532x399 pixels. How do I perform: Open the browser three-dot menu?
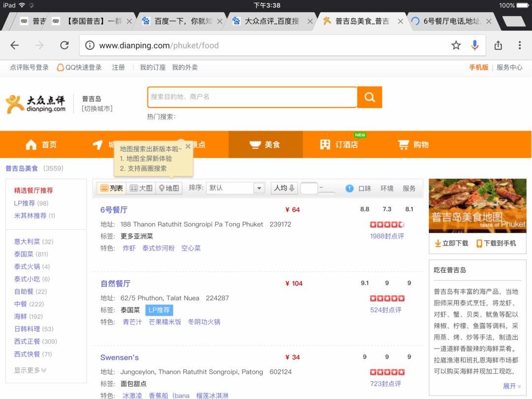[520, 45]
